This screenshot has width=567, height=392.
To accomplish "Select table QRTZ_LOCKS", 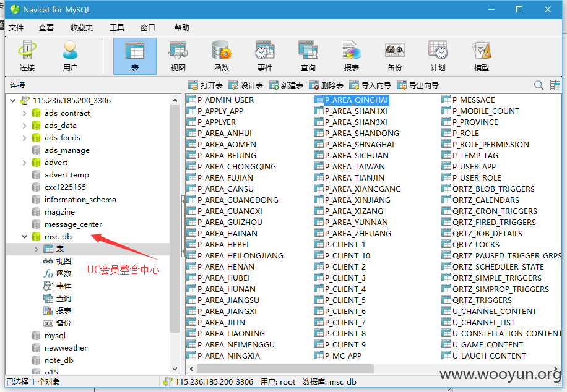I will [470, 245].
